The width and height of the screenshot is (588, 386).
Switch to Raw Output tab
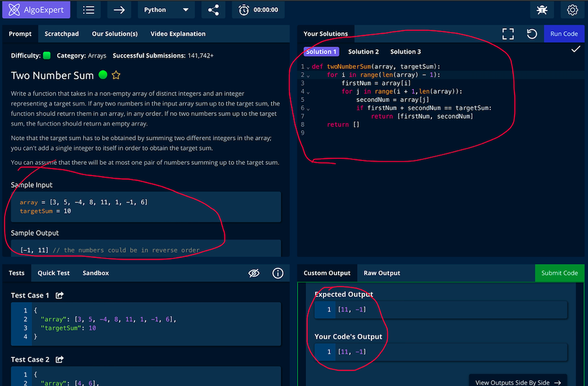point(382,273)
